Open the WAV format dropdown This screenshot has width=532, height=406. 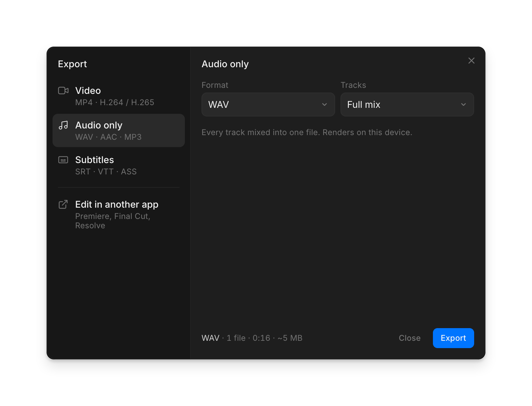click(268, 104)
